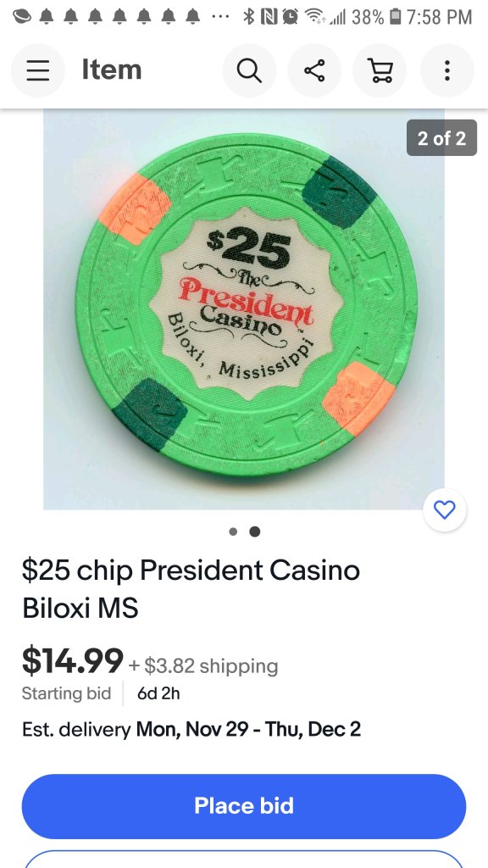
Task: Tap the Wi-Fi status icon
Action: 315,17
